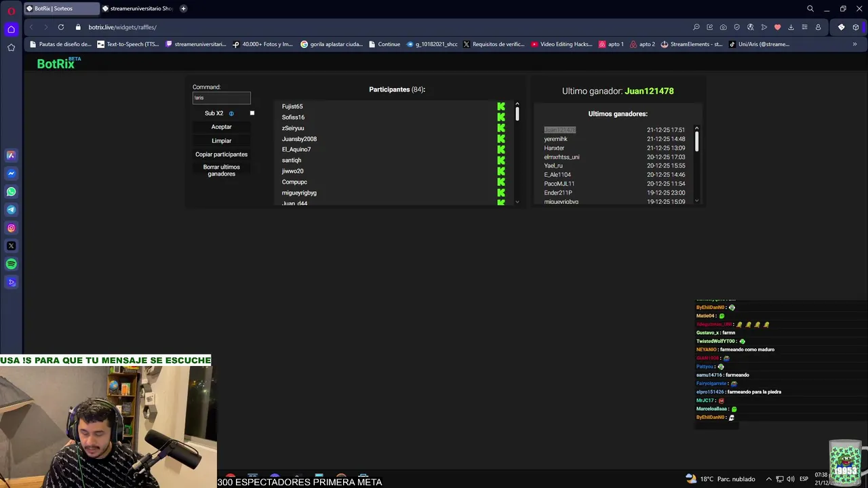Select winner elmxrhtss_uni in last winners
This screenshot has height=488, width=868.
[561, 157]
